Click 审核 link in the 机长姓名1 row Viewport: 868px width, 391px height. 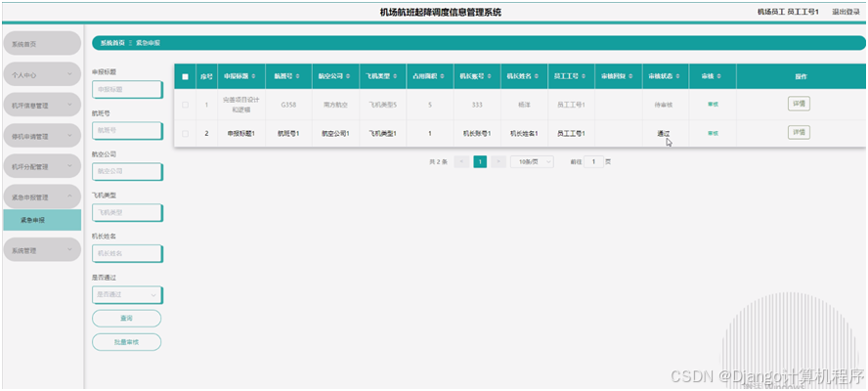point(713,134)
